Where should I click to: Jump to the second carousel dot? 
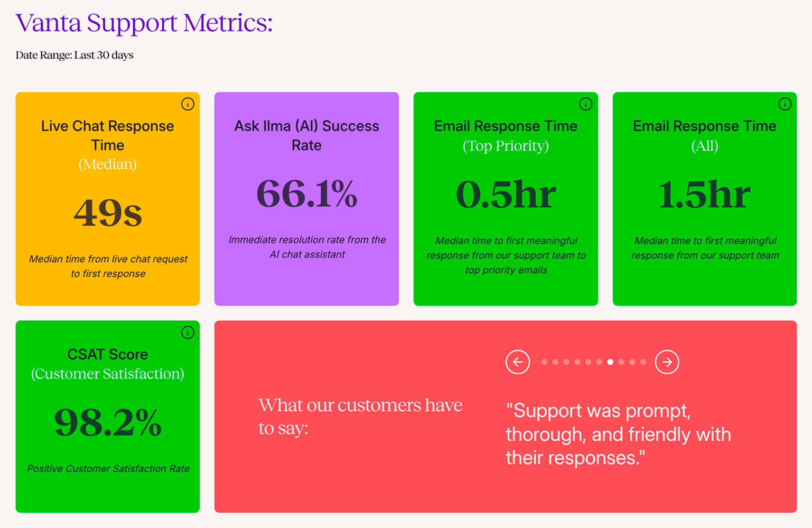(555, 362)
